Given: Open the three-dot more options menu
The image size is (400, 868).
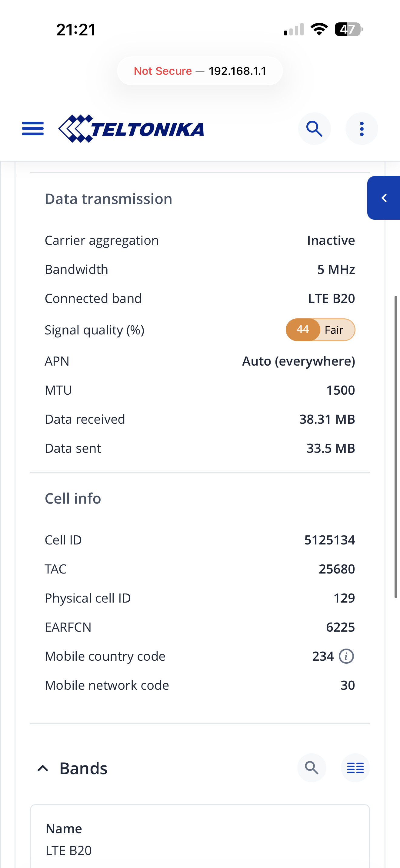Looking at the screenshot, I should pyautogui.click(x=362, y=129).
